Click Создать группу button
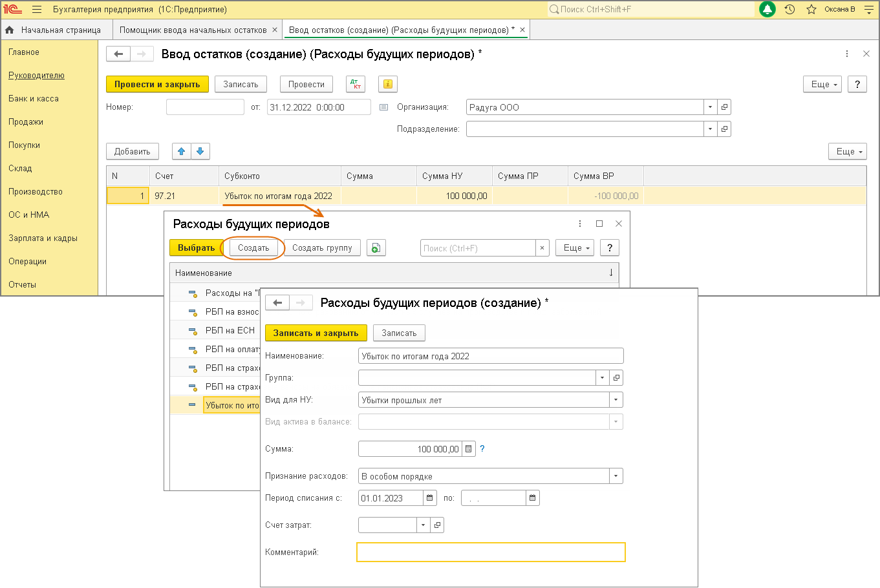 pyautogui.click(x=322, y=248)
